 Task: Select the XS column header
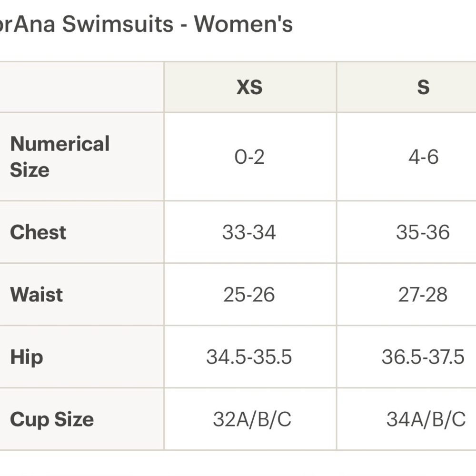(250, 87)
